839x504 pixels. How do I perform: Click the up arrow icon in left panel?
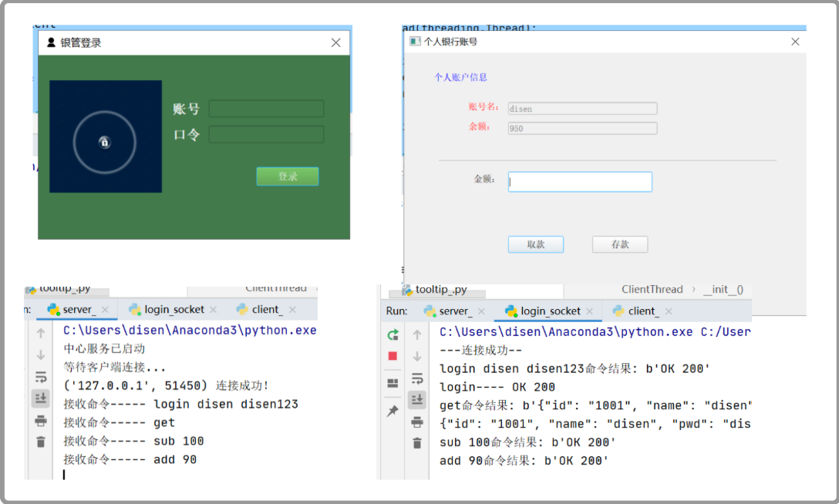(x=41, y=334)
